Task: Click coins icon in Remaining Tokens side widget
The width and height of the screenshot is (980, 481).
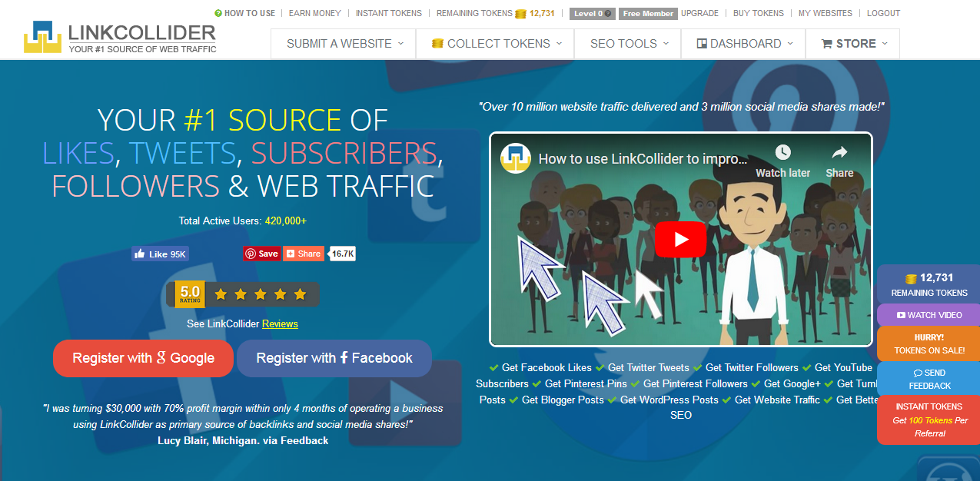Action: (911, 278)
